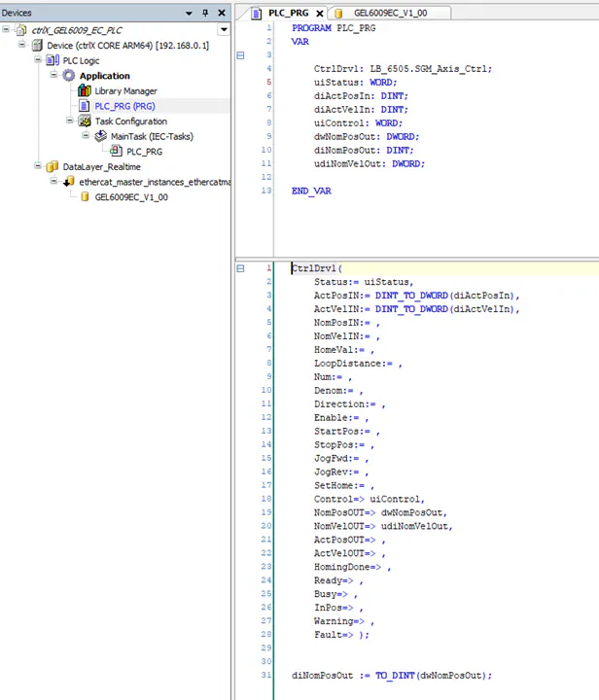599x700 pixels.
Task: Select PLC_PRG call under MainTask
Action: 144,152
